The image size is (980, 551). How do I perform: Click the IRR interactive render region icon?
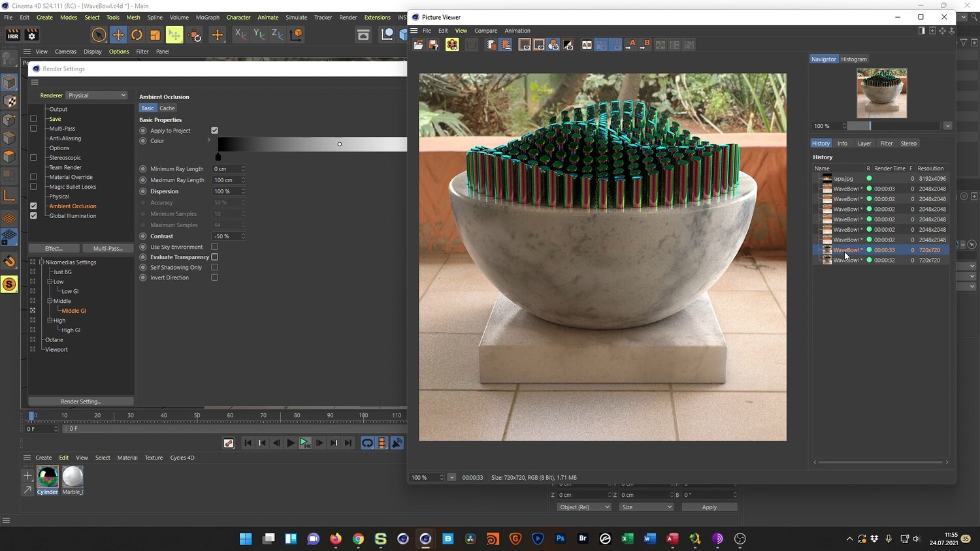[x=12, y=35]
